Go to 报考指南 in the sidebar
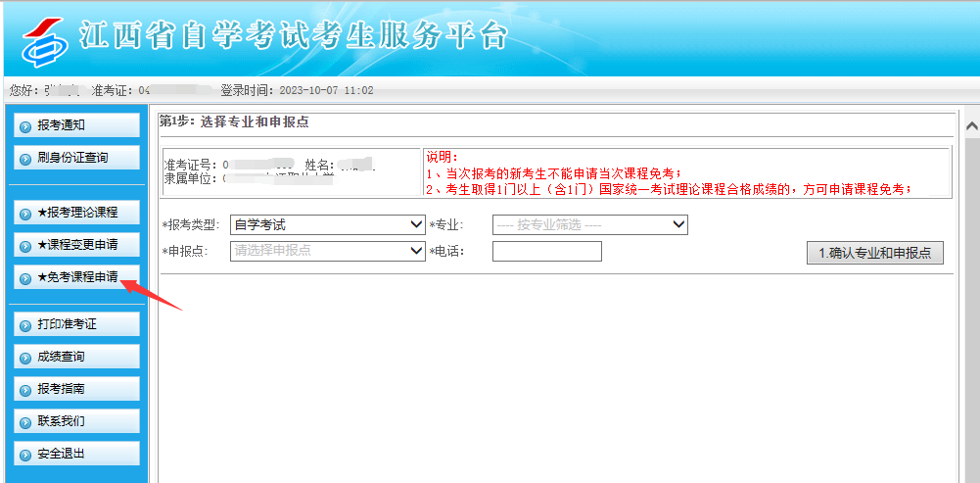 77,389
